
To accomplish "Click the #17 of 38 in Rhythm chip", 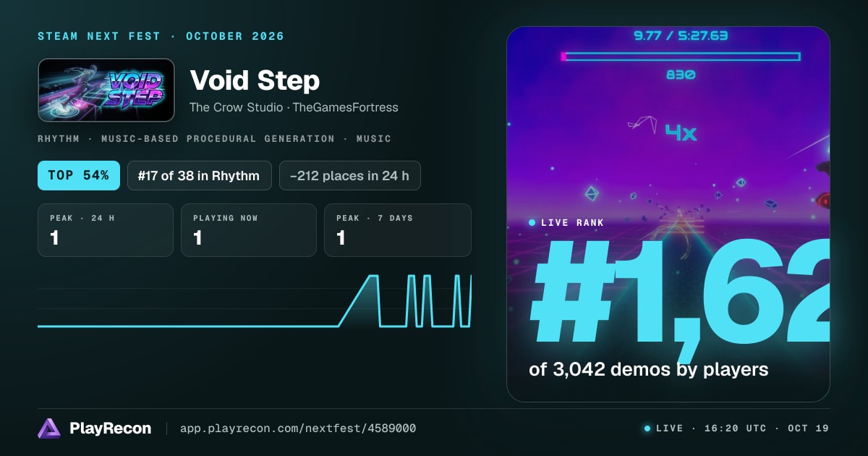I will click(x=199, y=175).
